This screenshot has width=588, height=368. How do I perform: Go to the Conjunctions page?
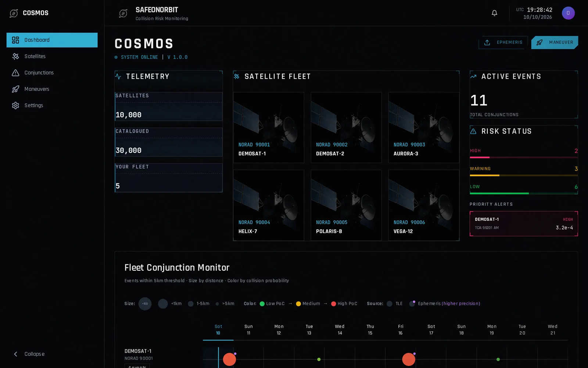[x=52, y=73]
